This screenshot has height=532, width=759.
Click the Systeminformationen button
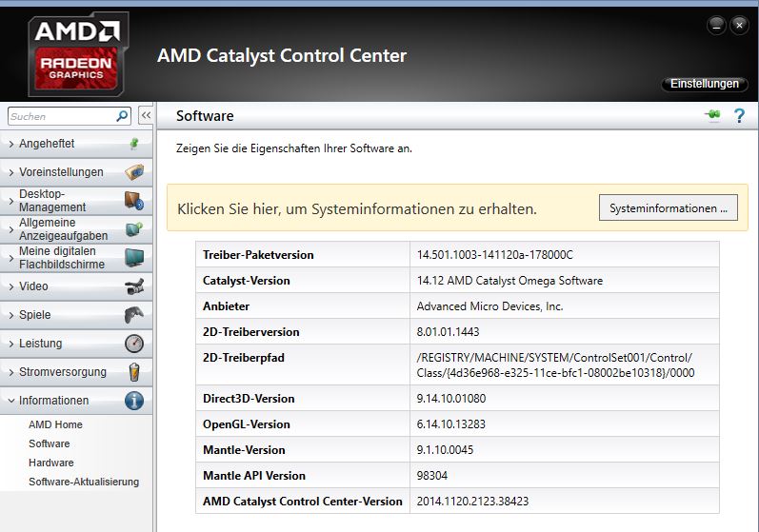[668, 207]
